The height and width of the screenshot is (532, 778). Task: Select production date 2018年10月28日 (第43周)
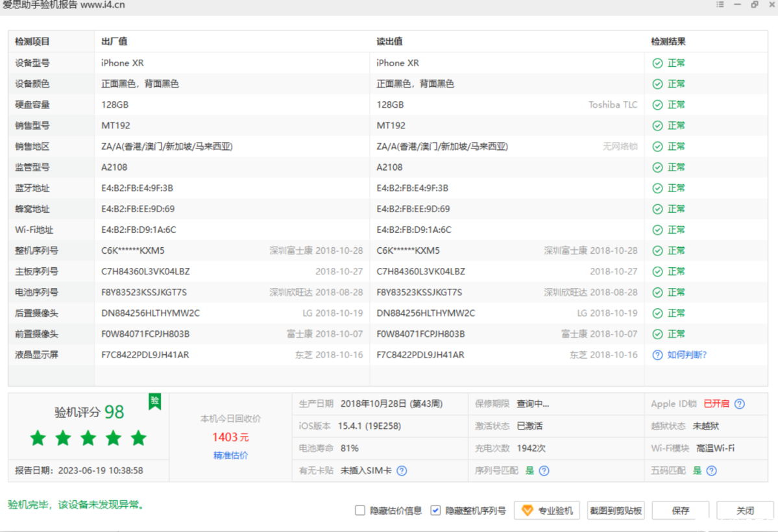point(391,404)
